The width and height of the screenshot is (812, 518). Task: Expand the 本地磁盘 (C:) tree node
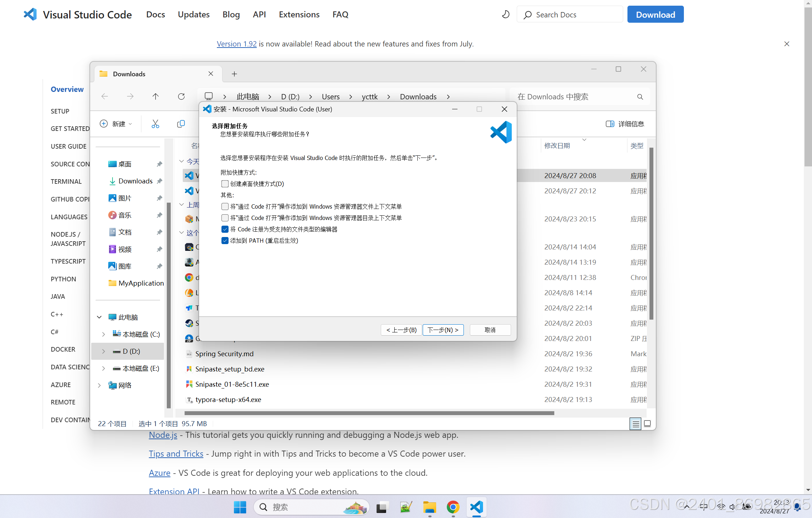pyautogui.click(x=103, y=334)
